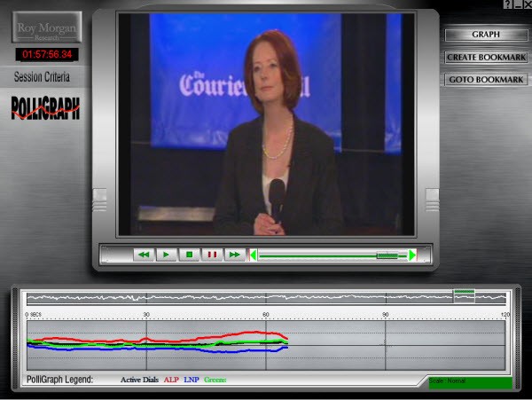Viewport: 532px width, 400px height.
Task: Stop the video playback
Action: pos(189,255)
